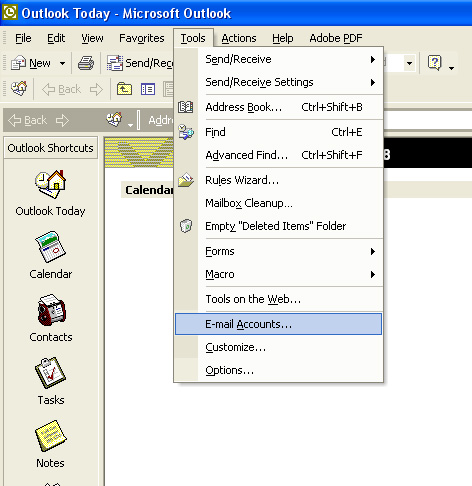
Task: Open the Actions menu
Action: pos(239,38)
